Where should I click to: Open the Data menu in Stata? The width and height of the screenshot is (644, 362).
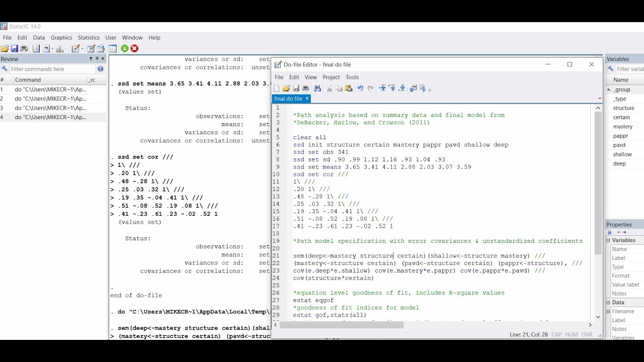click(39, 38)
